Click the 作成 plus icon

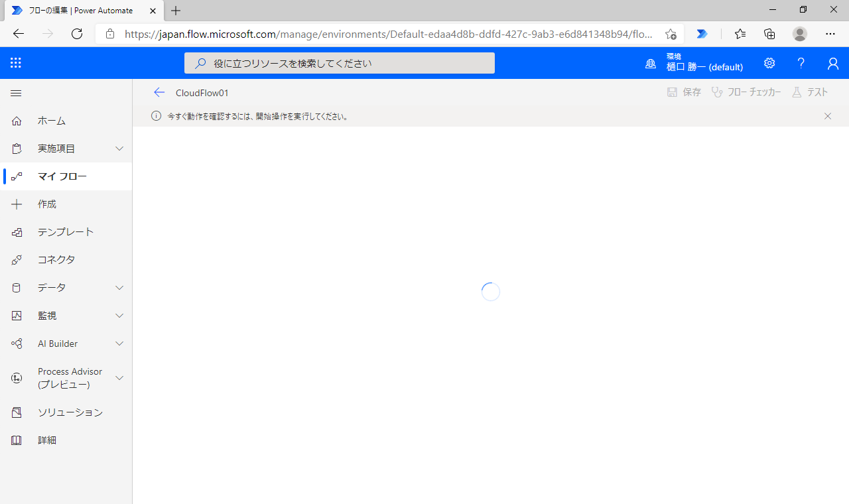tap(17, 204)
